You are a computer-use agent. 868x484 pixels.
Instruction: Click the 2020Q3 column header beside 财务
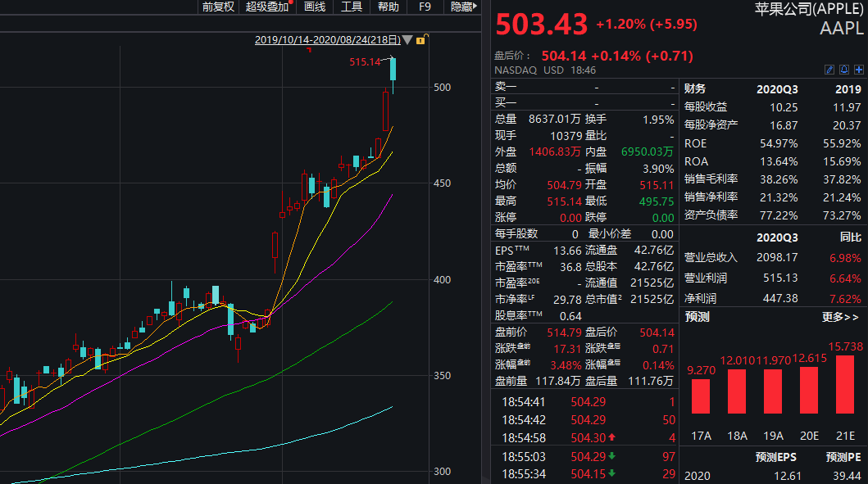pos(777,89)
